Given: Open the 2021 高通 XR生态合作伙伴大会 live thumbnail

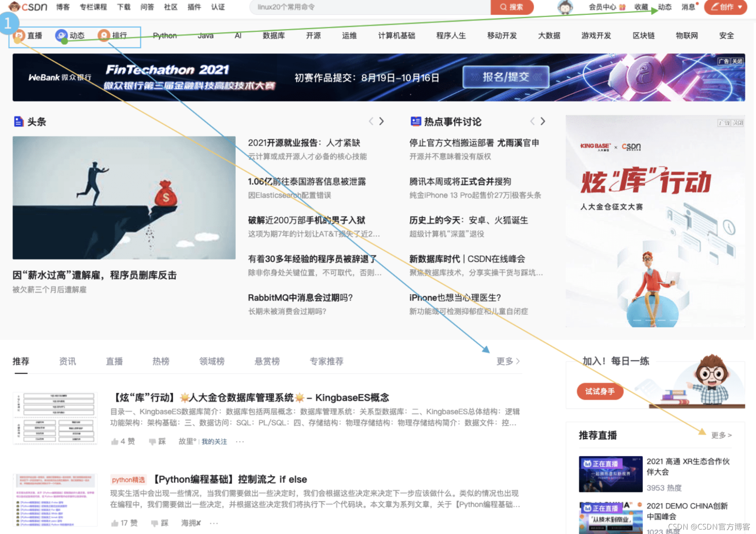Looking at the screenshot, I should 610,474.
